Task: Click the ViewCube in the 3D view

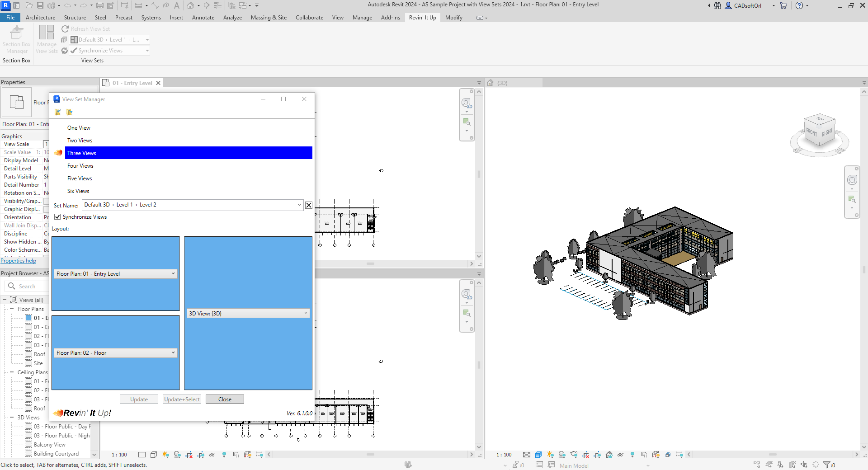Action: (x=819, y=132)
